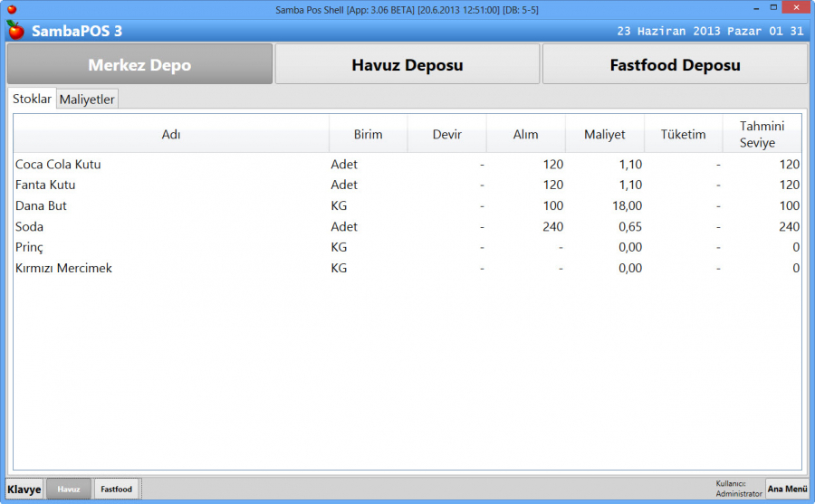Sort by the Alım column header

point(525,135)
